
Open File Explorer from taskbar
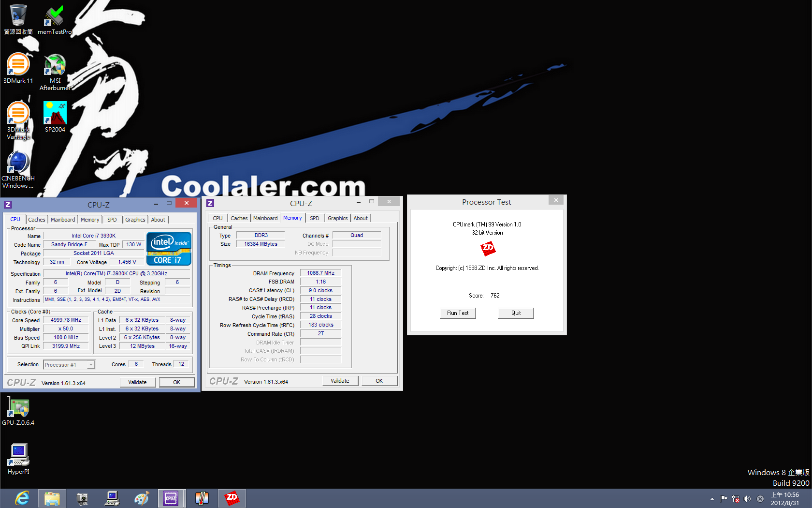[52, 498]
